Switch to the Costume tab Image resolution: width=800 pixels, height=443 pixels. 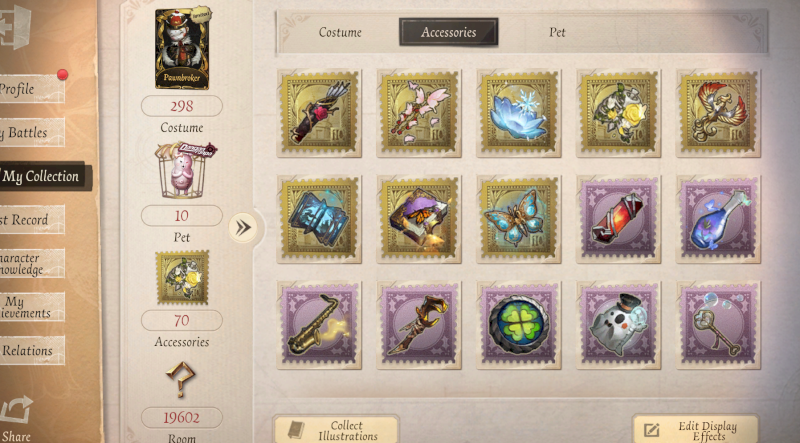[340, 32]
